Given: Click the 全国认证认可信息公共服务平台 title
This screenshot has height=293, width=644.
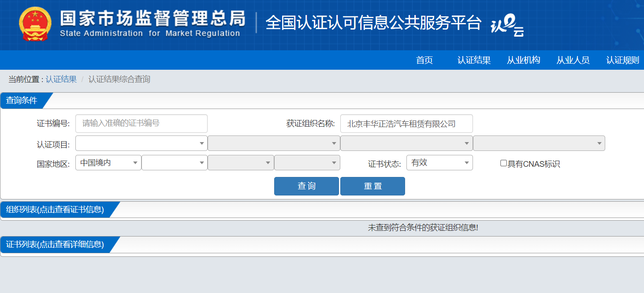Looking at the screenshot, I should tap(373, 23).
